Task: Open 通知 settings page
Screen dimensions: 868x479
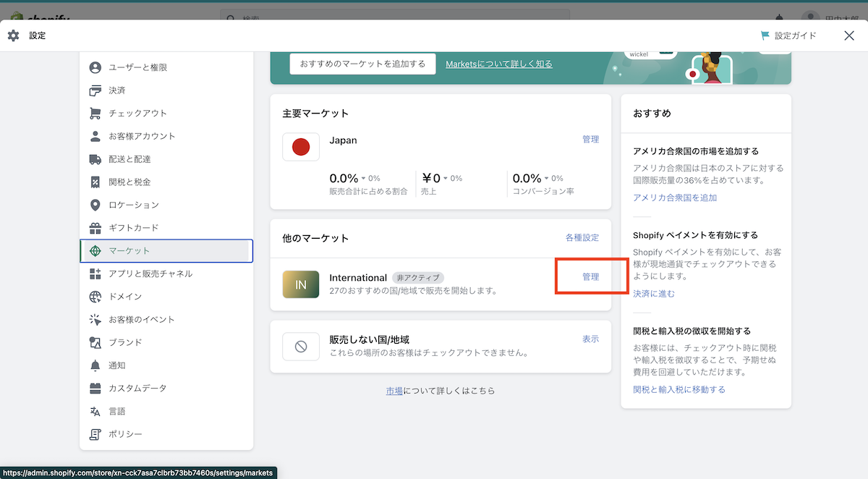Action: 166,365
